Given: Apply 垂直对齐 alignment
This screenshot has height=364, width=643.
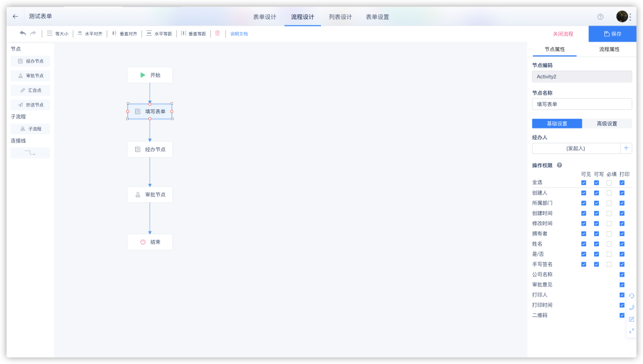Looking at the screenshot, I should click(124, 33).
